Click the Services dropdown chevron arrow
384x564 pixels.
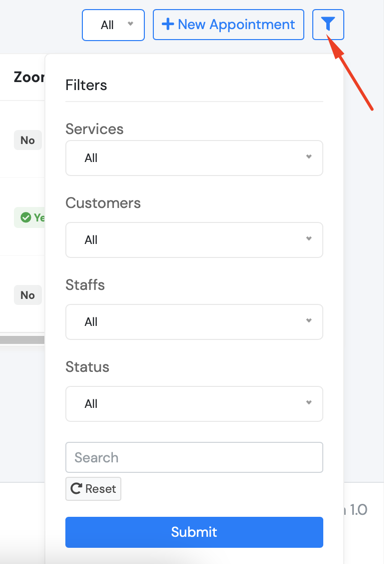click(308, 157)
